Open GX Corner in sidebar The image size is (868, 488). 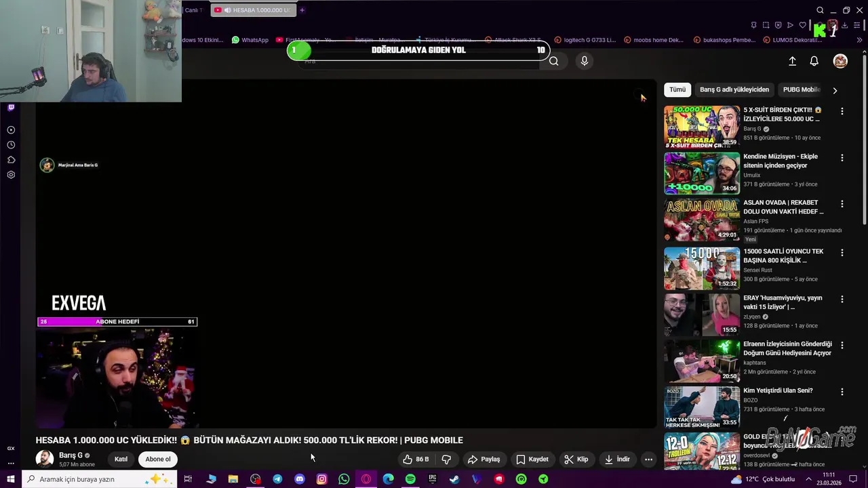click(x=11, y=449)
